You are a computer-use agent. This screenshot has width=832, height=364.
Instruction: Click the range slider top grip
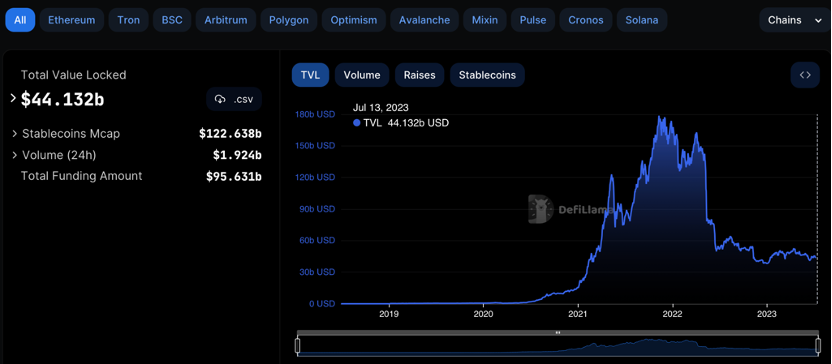coord(557,333)
